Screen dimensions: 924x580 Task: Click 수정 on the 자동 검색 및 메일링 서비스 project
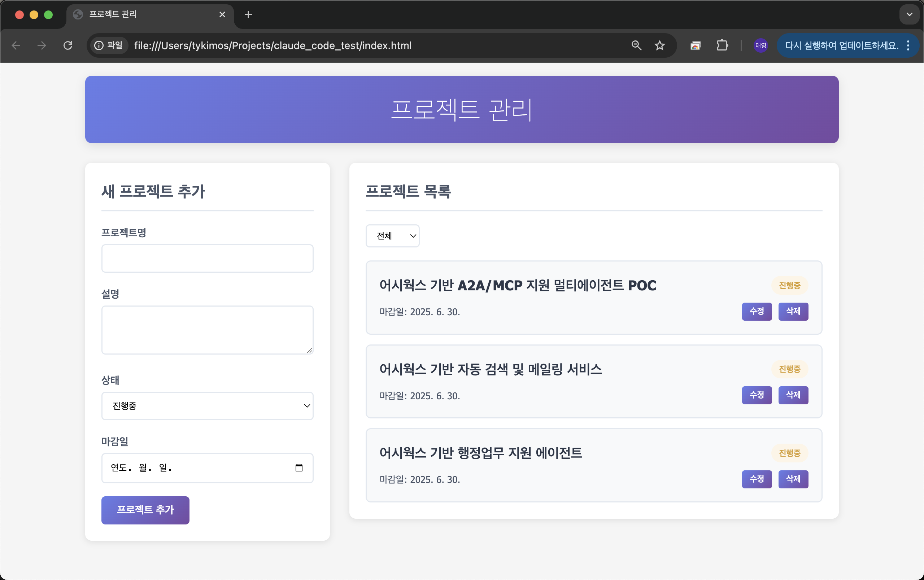(x=757, y=395)
